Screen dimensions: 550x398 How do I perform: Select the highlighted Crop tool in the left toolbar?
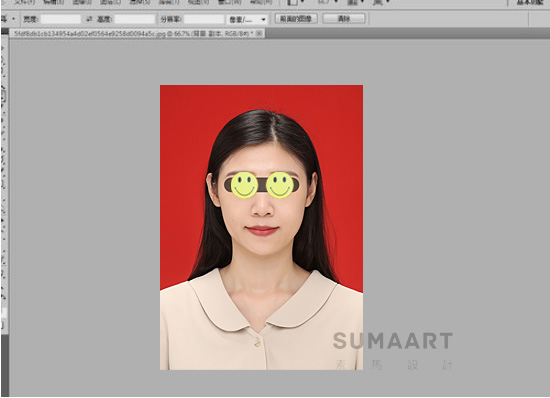coord(4,95)
